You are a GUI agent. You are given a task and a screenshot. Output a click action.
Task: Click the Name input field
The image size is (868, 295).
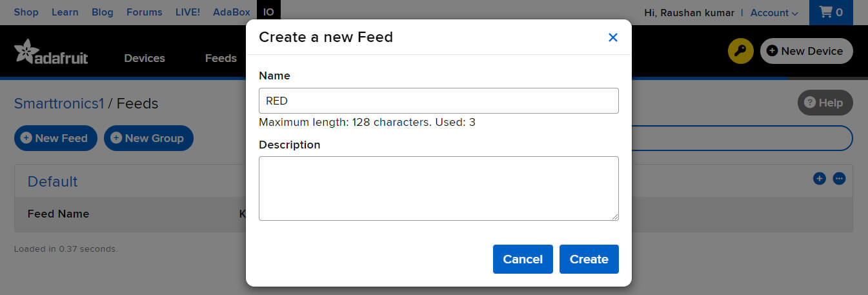tap(439, 101)
